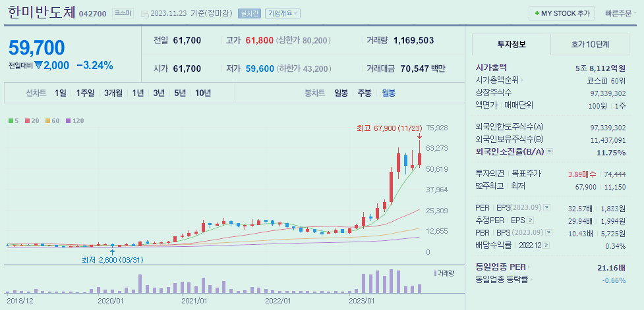Image resolution: width=644 pixels, height=310 pixels.
Task: Click the purple 120 moving-average legend
Action: [74, 121]
